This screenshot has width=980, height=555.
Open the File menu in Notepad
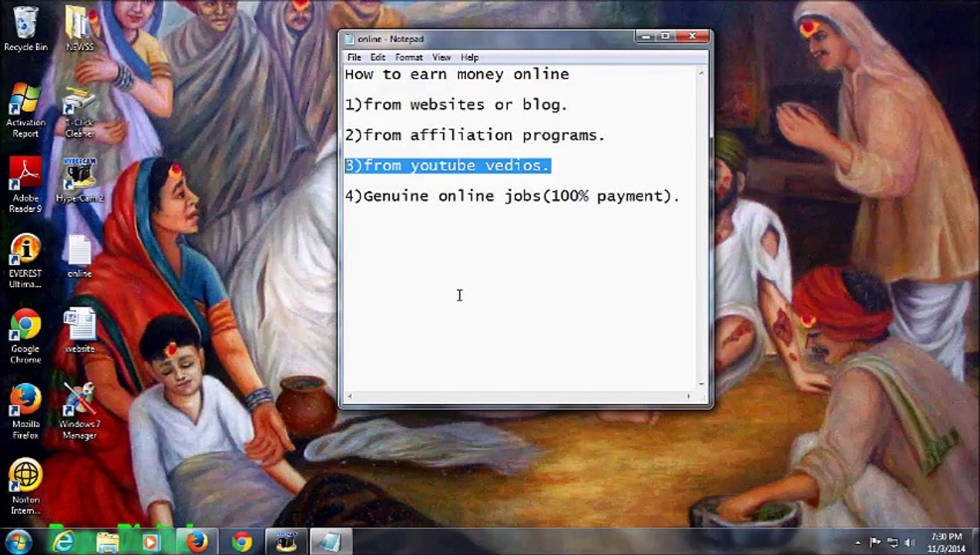[x=354, y=57]
